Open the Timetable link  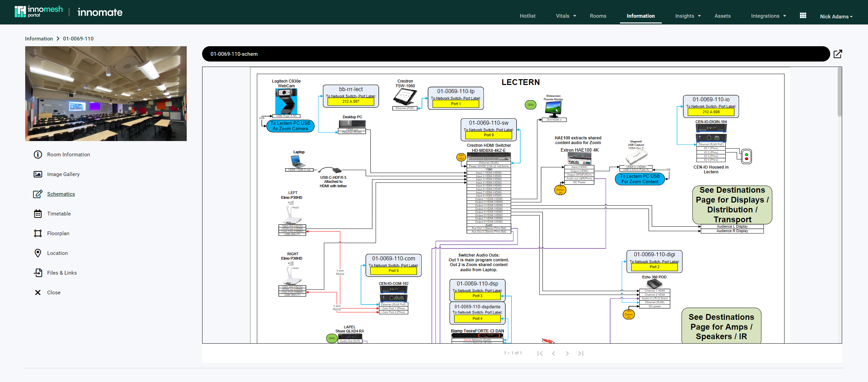click(59, 214)
